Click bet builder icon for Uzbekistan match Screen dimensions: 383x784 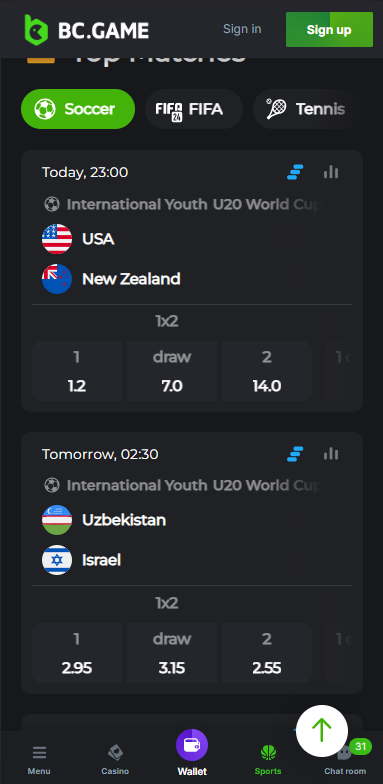295,454
